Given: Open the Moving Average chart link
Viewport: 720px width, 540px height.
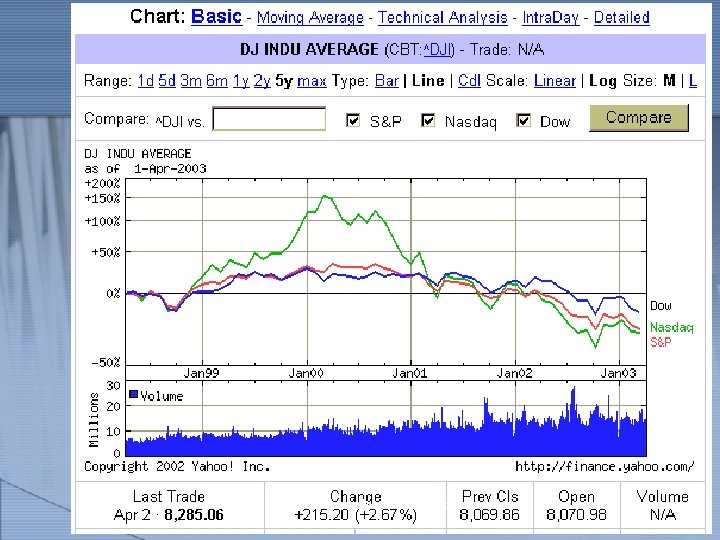Looking at the screenshot, I should tap(310, 17).
